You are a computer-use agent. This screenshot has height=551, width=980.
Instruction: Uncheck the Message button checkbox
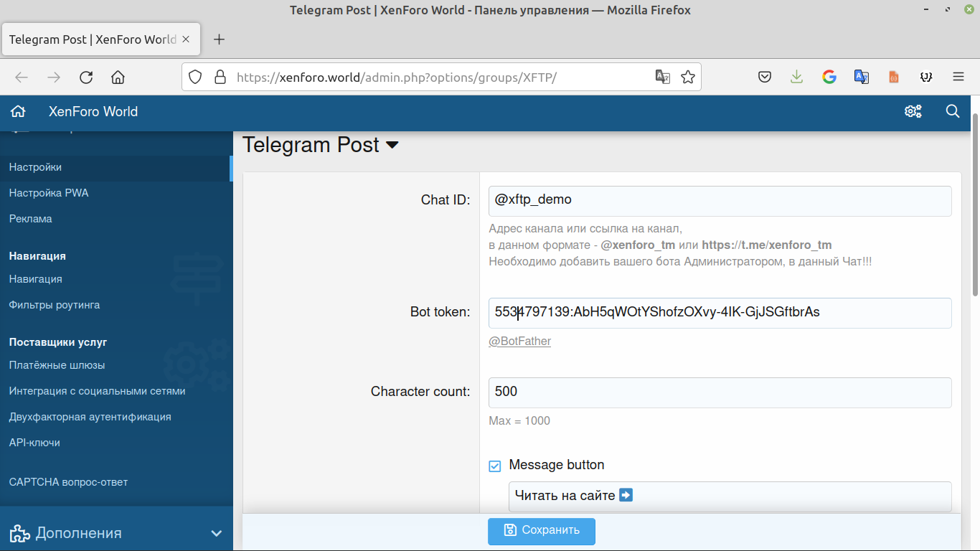(x=495, y=466)
